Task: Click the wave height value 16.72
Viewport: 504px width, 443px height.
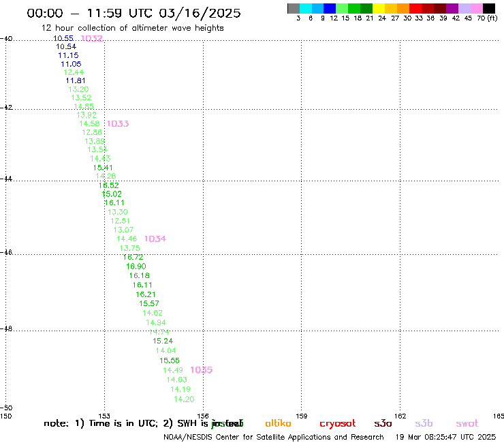Action: tap(133, 257)
